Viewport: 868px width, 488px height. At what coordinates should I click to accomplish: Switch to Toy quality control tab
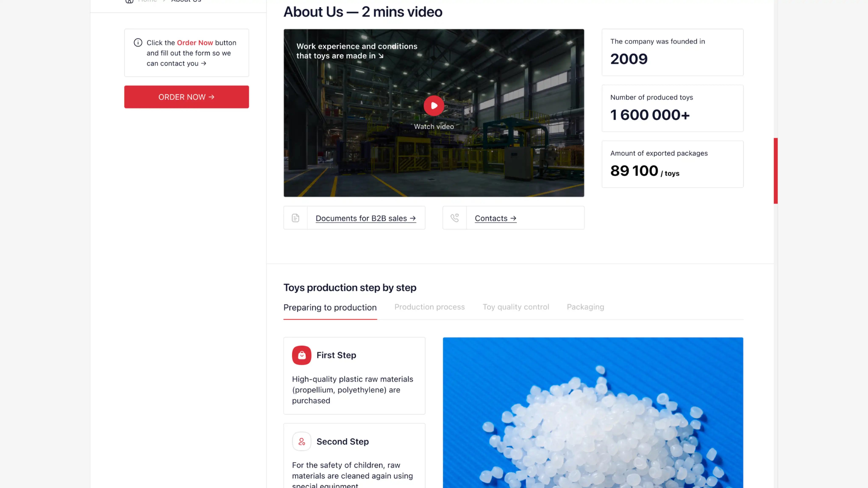point(516,307)
